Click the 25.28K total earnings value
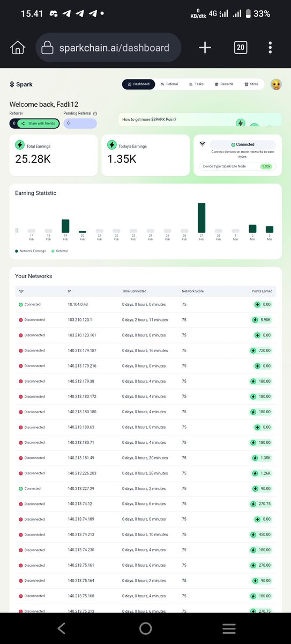 33,159
